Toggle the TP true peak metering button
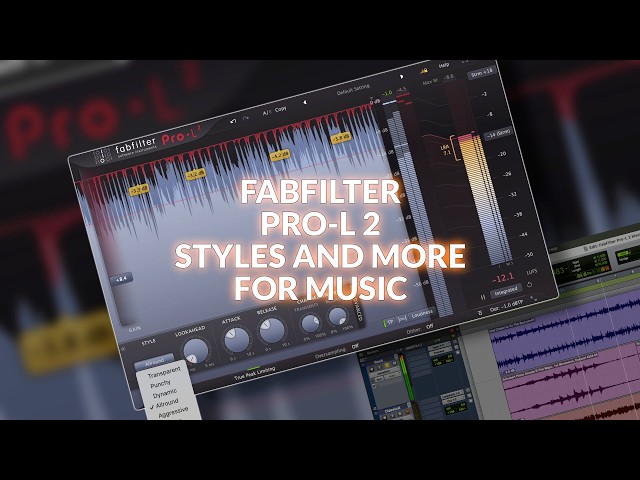The height and width of the screenshot is (480, 640). click(389, 322)
